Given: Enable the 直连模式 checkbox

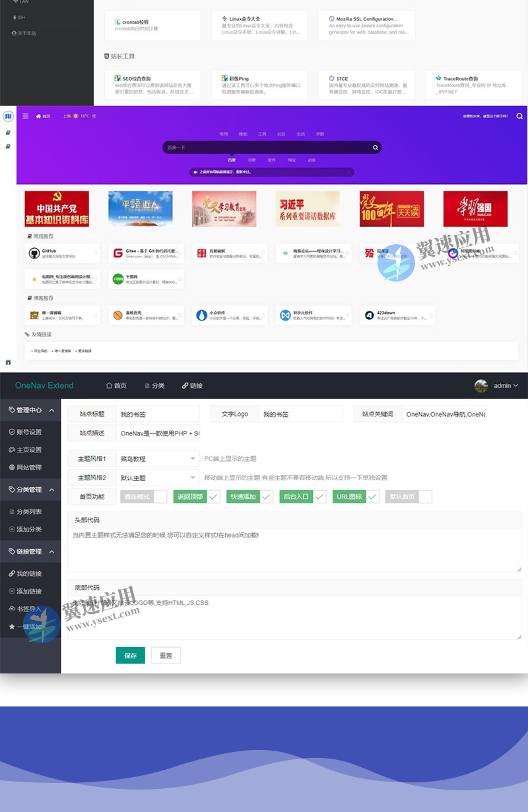Looking at the screenshot, I should tap(158, 497).
